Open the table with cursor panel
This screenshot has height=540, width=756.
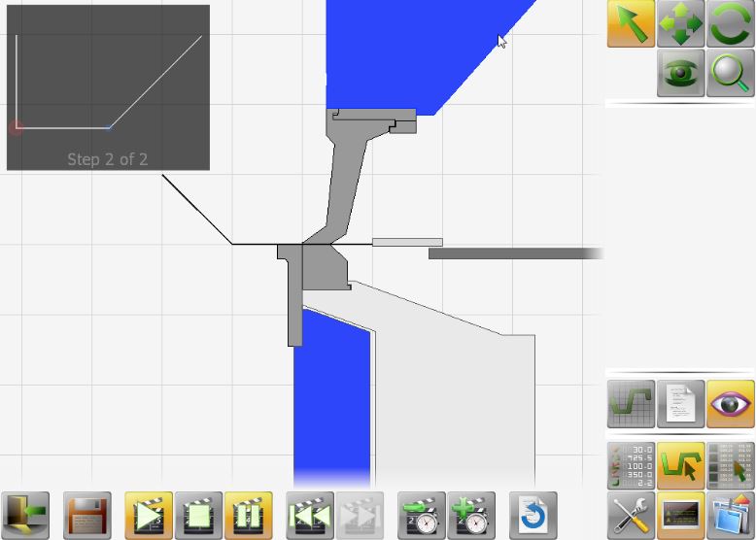pos(731,466)
